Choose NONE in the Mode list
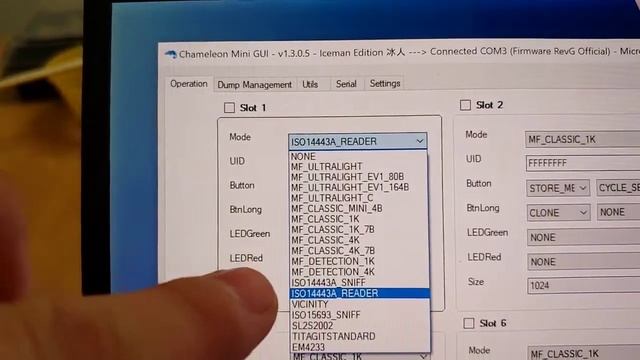The height and width of the screenshot is (360, 640). (x=359, y=157)
